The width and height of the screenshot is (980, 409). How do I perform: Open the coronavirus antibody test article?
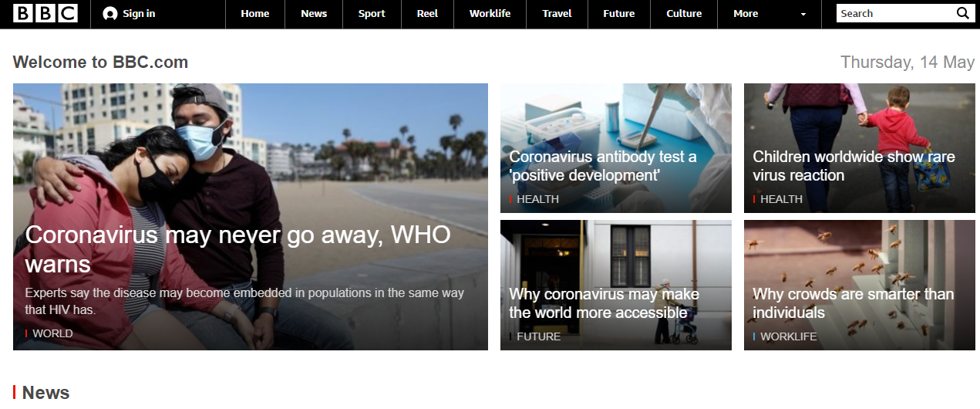[x=603, y=166]
